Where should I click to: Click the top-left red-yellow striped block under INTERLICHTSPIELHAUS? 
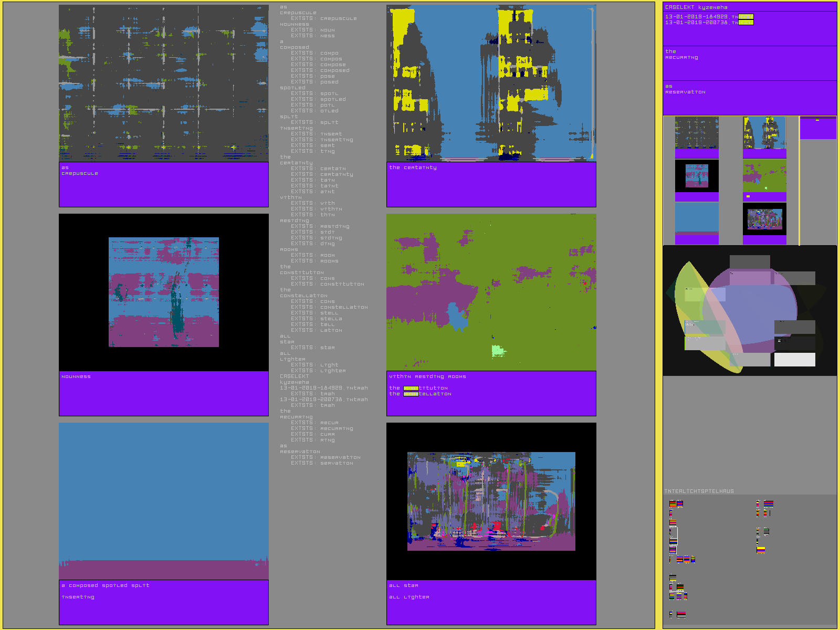(673, 504)
